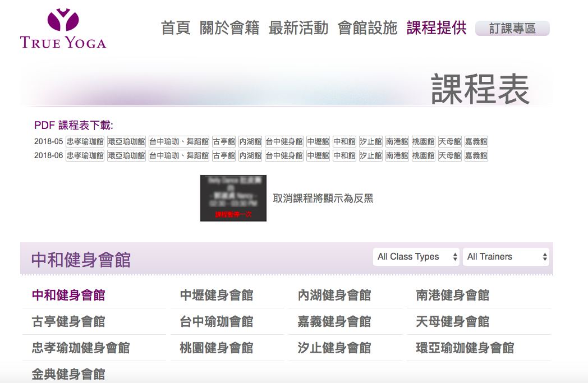Screen dimensions: 588x383
Task: Download 2018-05 汐止館 PDF schedule
Action: pyautogui.click(x=370, y=142)
